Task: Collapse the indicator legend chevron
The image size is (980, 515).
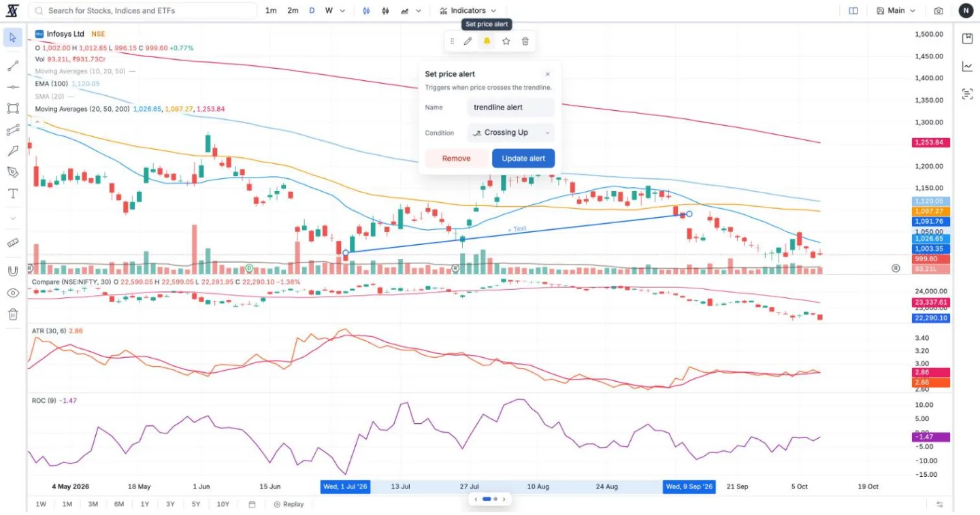Action: 38,122
